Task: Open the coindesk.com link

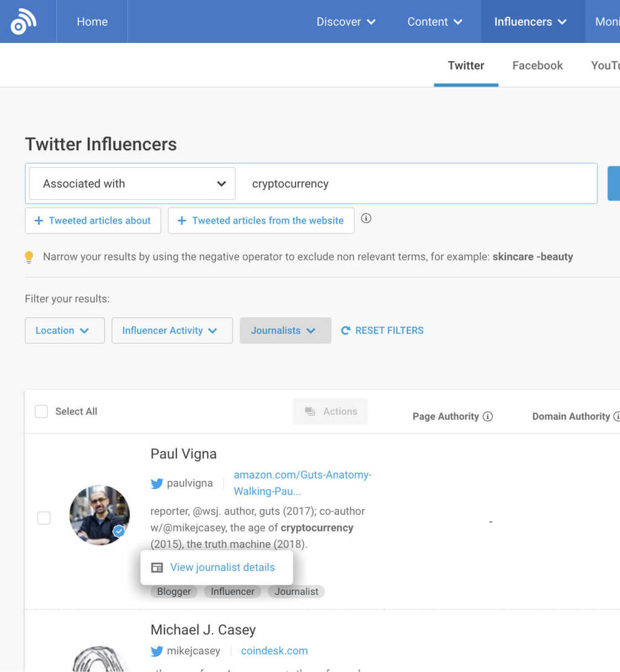Action: (274, 651)
